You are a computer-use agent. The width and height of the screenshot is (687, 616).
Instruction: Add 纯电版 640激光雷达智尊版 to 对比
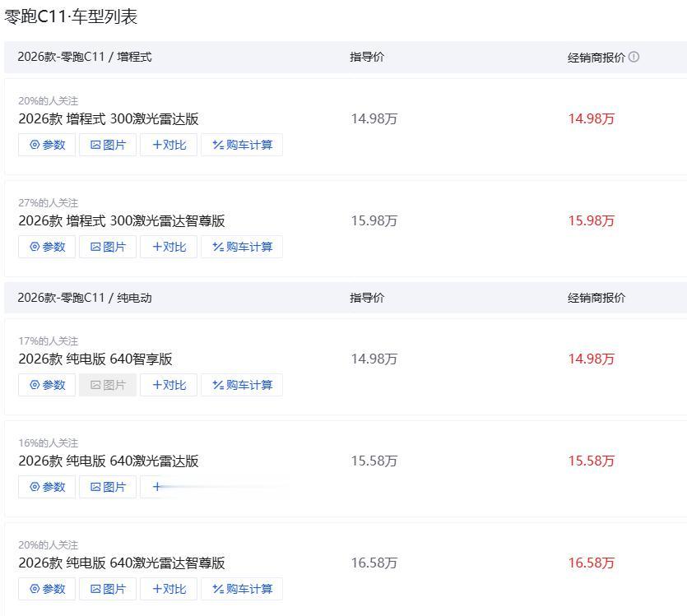click(169, 589)
